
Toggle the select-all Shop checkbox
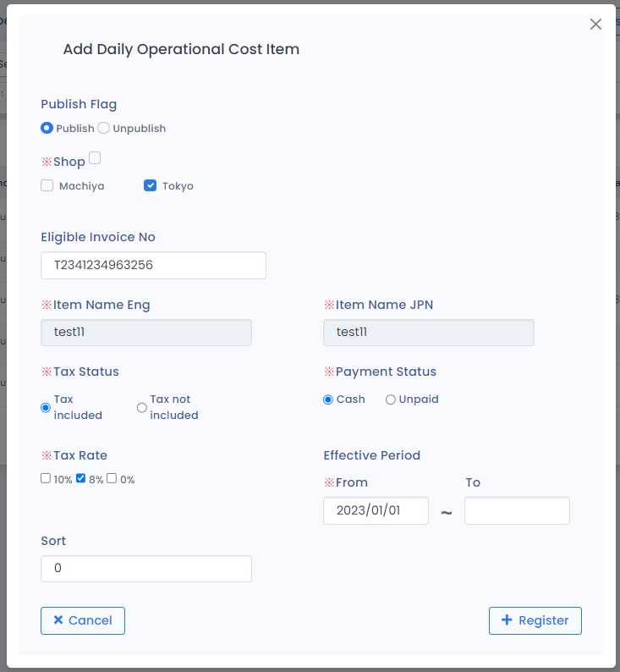coord(95,158)
